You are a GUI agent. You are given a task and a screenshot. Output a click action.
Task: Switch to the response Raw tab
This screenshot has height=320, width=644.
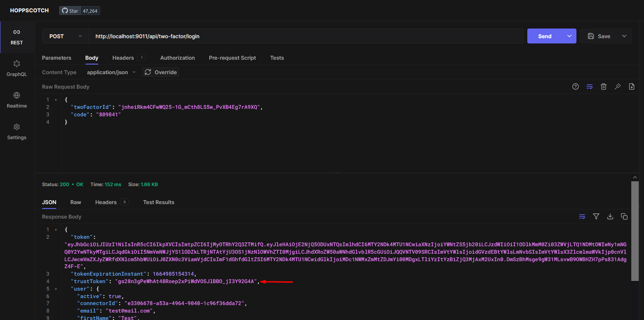pyautogui.click(x=76, y=202)
